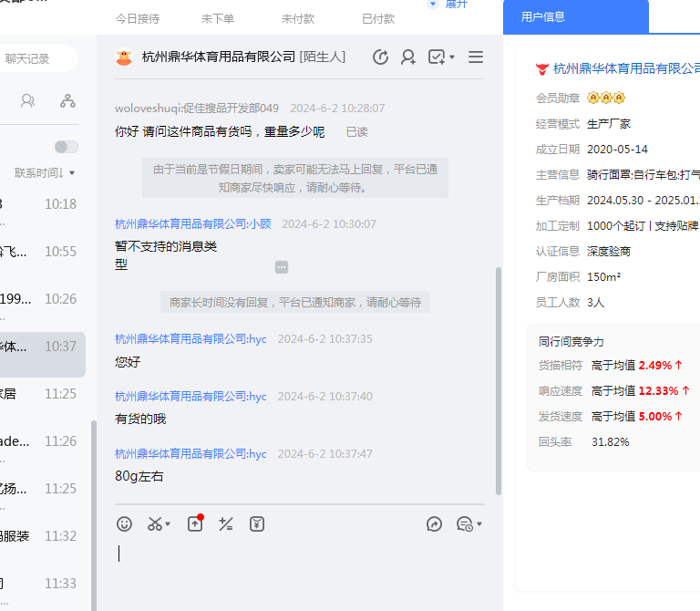Open the plus-minus calculator icon in toolbar
This screenshot has width=700, height=611.
[x=226, y=523]
